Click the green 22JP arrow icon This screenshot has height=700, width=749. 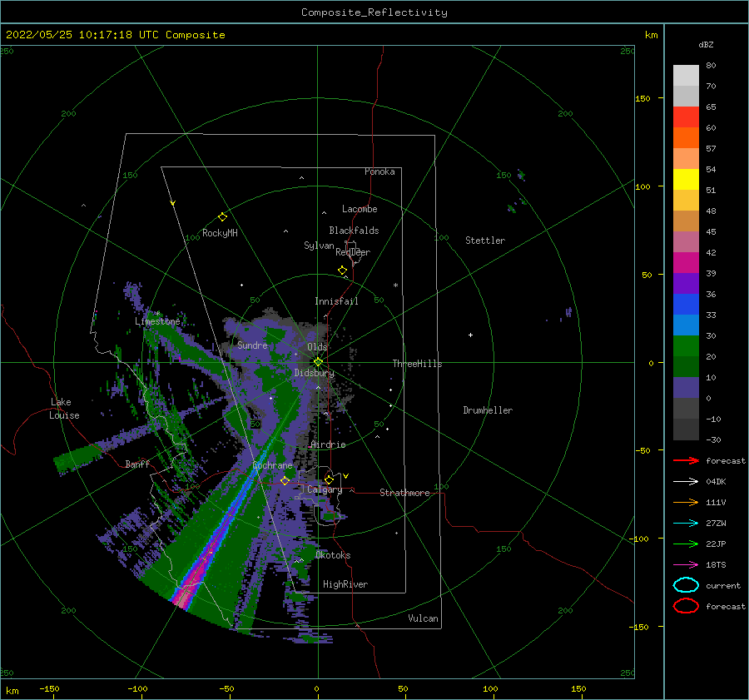[686, 544]
